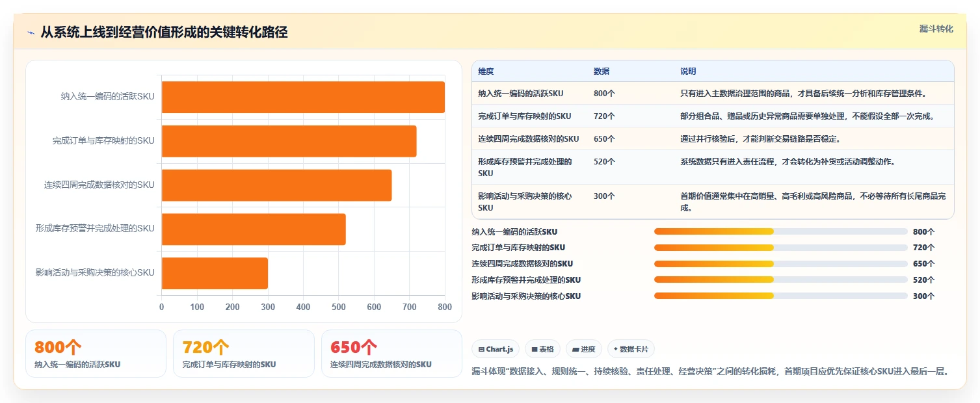Click the 520个 value in the table
Viewport: 980px width, 403px height.
coord(604,162)
